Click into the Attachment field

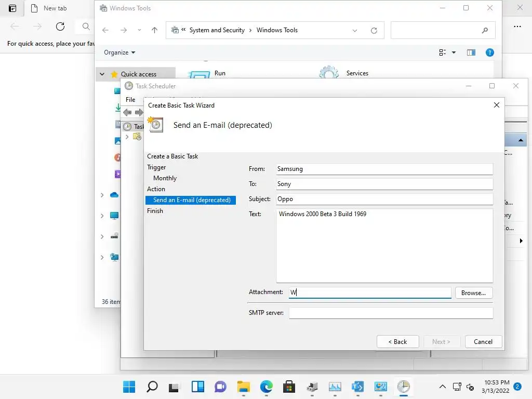[370, 292]
